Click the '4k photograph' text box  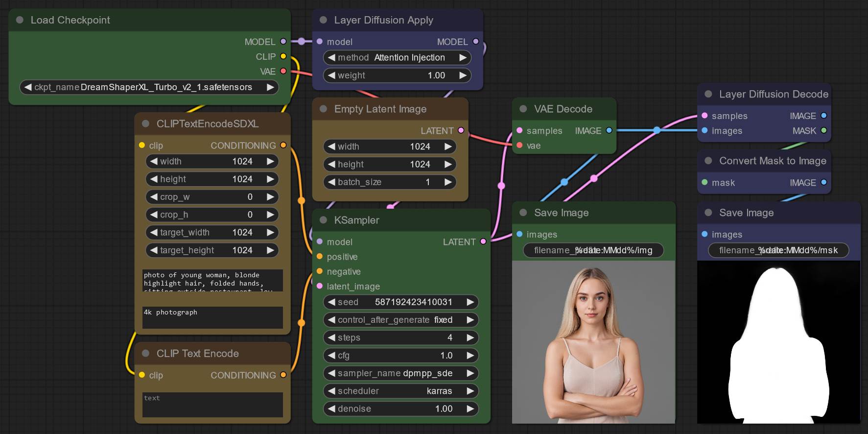coord(212,317)
